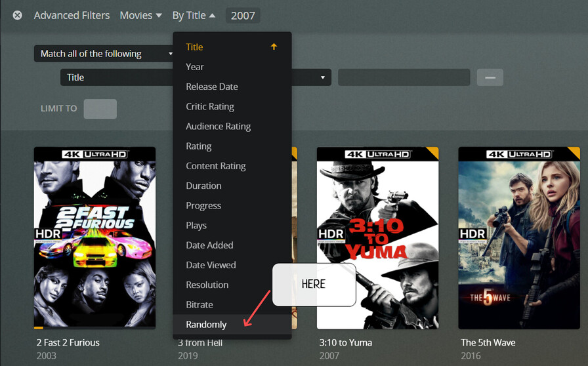Viewport: 588px width, 366px height.
Task: Sort by Bitrate
Action: [x=232, y=304]
